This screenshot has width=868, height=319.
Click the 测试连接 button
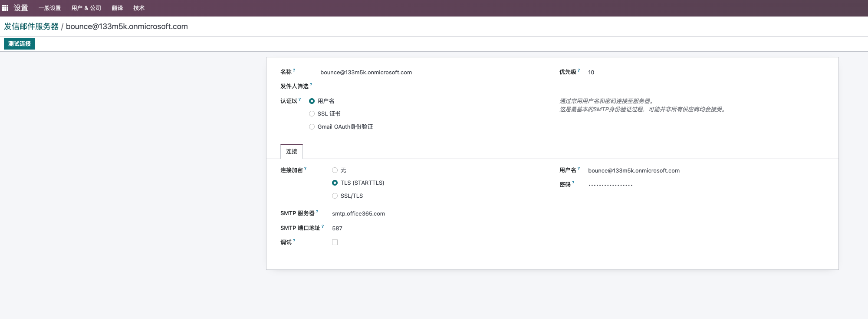[x=20, y=44]
